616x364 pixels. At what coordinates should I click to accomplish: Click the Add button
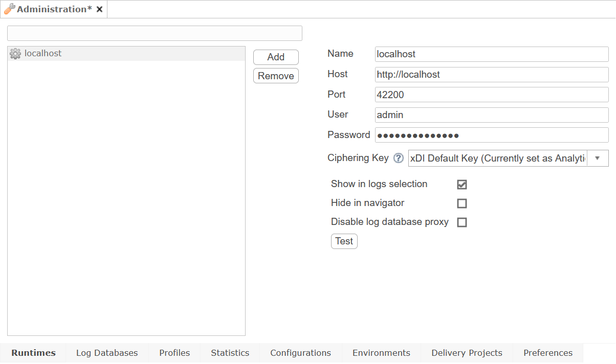pos(276,57)
